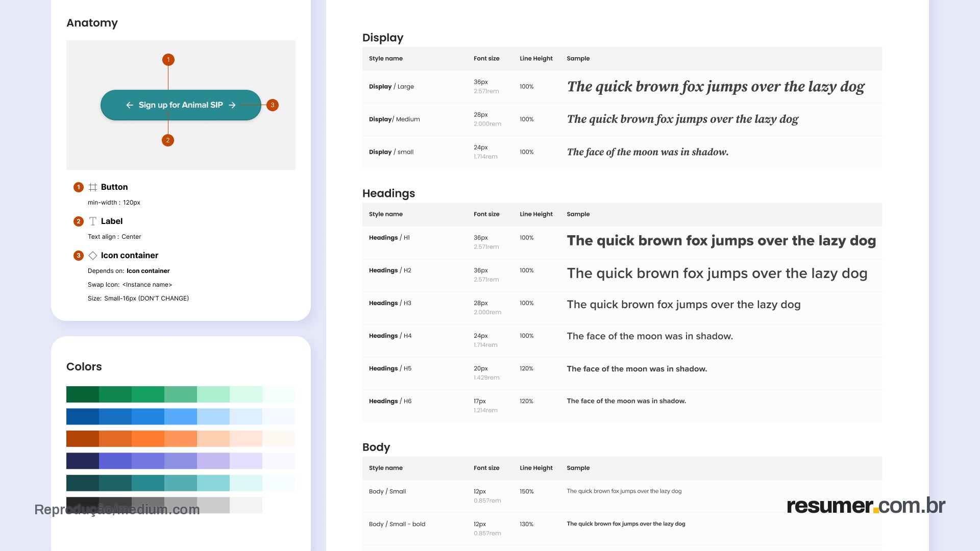Click the 'Display / Large' style name

pos(391,87)
